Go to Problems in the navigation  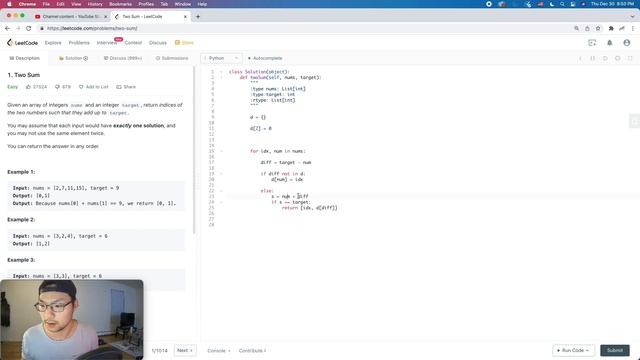(79, 43)
